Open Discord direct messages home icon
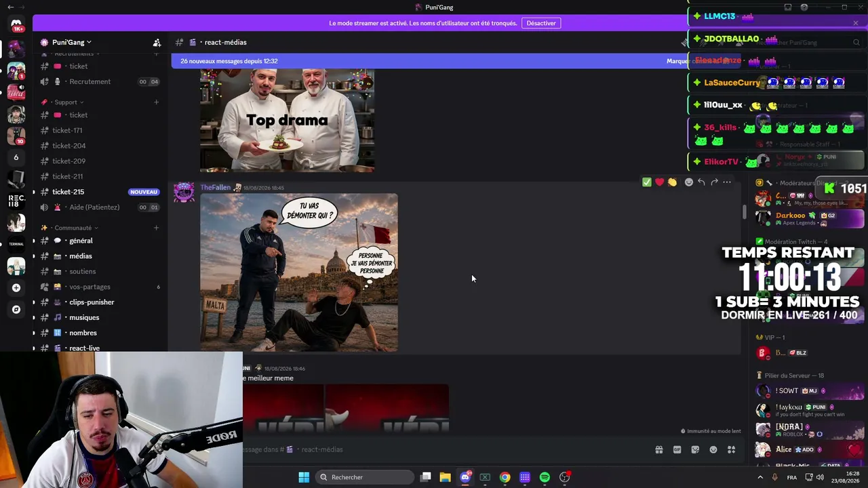The width and height of the screenshot is (868, 488). click(x=16, y=25)
